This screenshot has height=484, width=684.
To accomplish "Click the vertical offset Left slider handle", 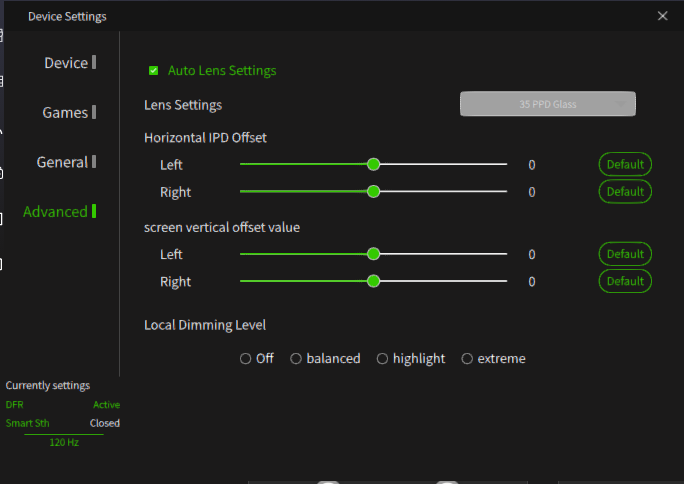I will [373, 254].
